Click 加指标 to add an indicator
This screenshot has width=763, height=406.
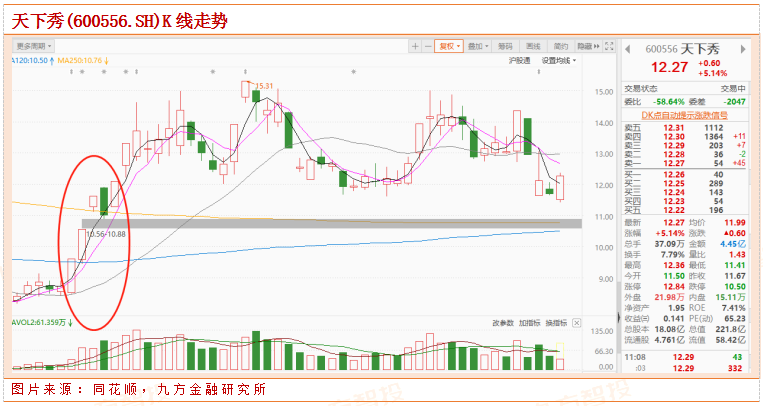click(x=529, y=323)
